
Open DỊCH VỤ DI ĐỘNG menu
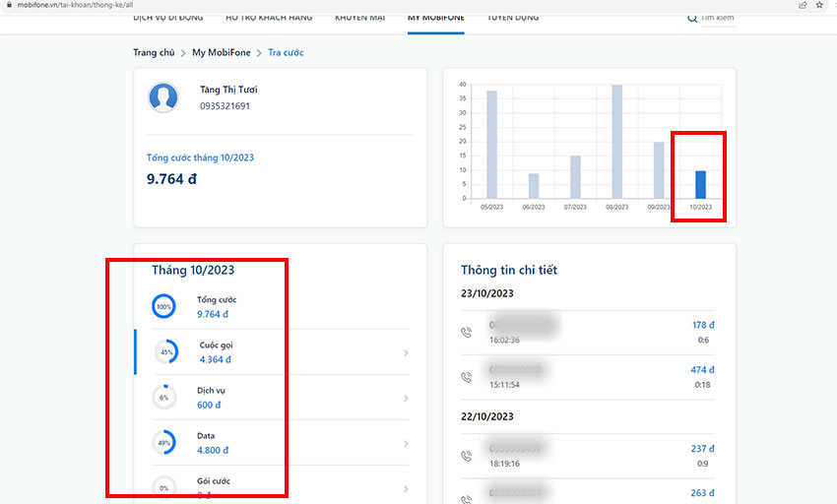tap(168, 18)
